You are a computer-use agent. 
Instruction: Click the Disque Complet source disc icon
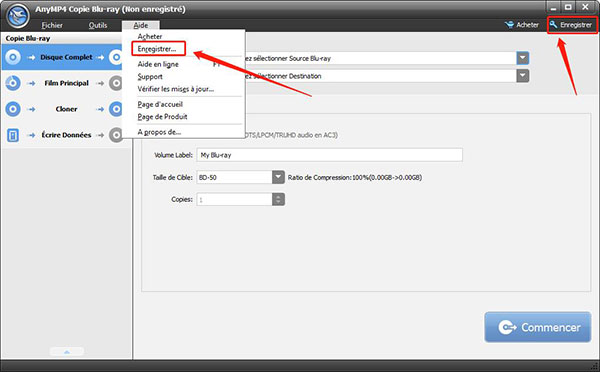[13, 57]
